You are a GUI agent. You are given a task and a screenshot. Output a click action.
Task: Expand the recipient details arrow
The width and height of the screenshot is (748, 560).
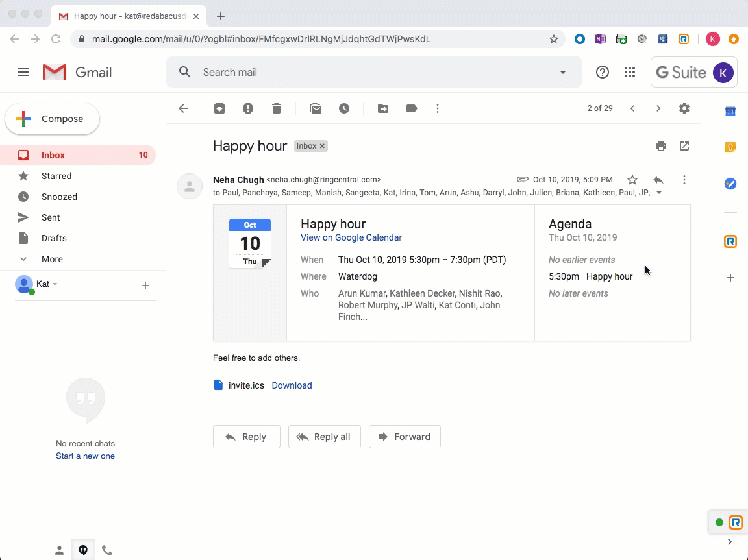pyautogui.click(x=659, y=193)
